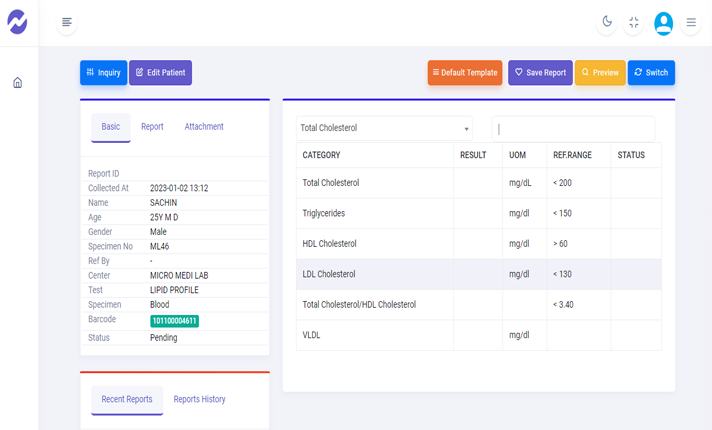
Task: Click the Inquiry button
Action: coord(103,73)
